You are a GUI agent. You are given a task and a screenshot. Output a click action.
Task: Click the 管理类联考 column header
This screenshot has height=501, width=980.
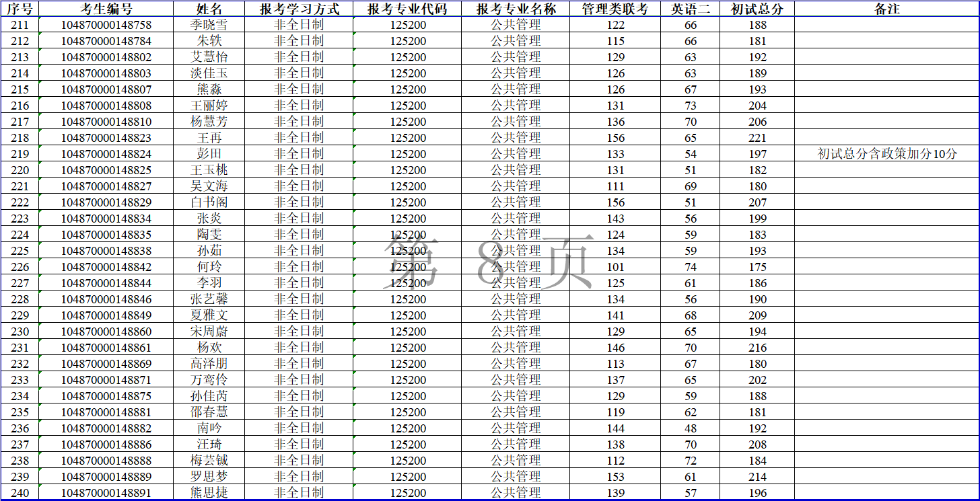(x=615, y=9)
